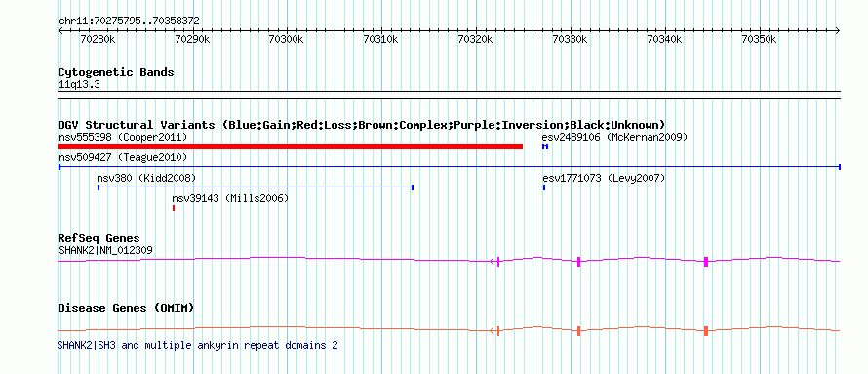This screenshot has width=868, height=374.
Task: Open SHANK2|SH3 and multiple ankyrin repeat domains link
Action: pyautogui.click(x=198, y=345)
